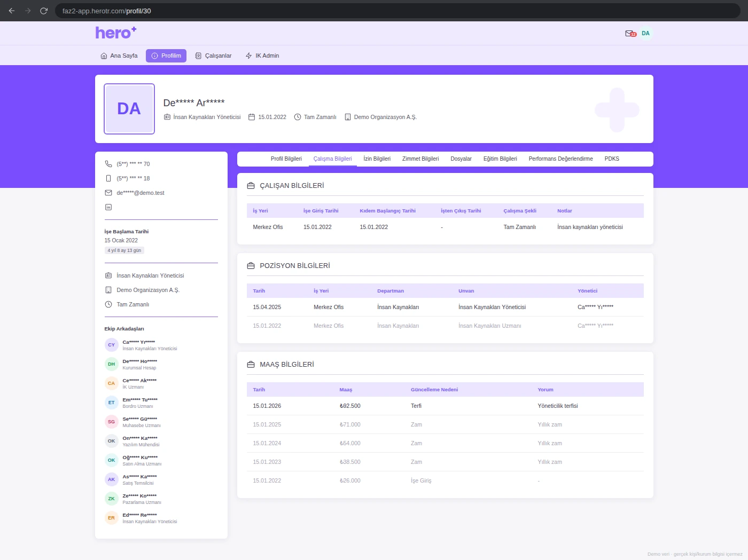Open Çalışanlar in the navigation bar

pos(213,56)
